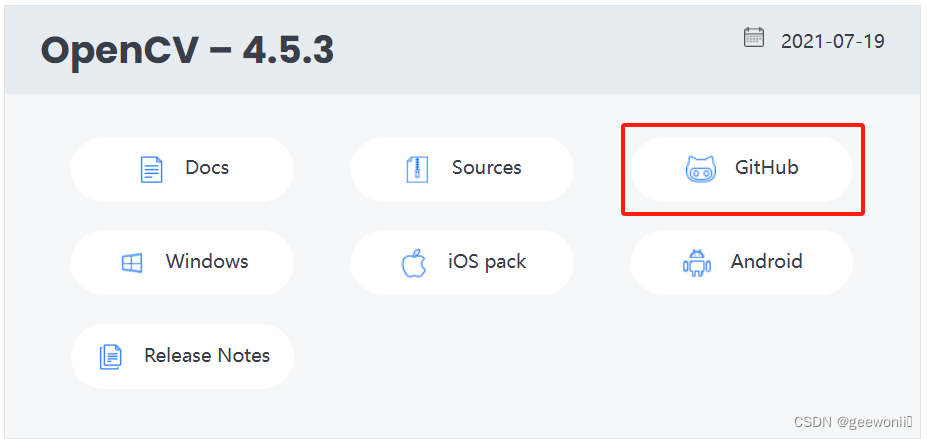The width and height of the screenshot is (927, 439).
Task: Open the Release Notes text link
Action: pos(207,356)
